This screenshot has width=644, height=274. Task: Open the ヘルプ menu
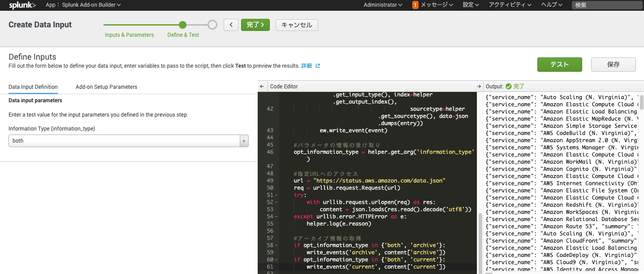(x=551, y=5)
